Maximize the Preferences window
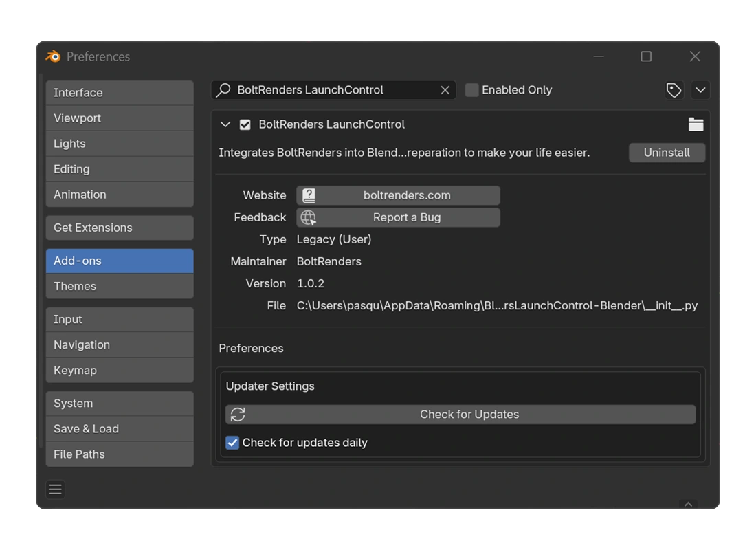 pyautogui.click(x=646, y=56)
